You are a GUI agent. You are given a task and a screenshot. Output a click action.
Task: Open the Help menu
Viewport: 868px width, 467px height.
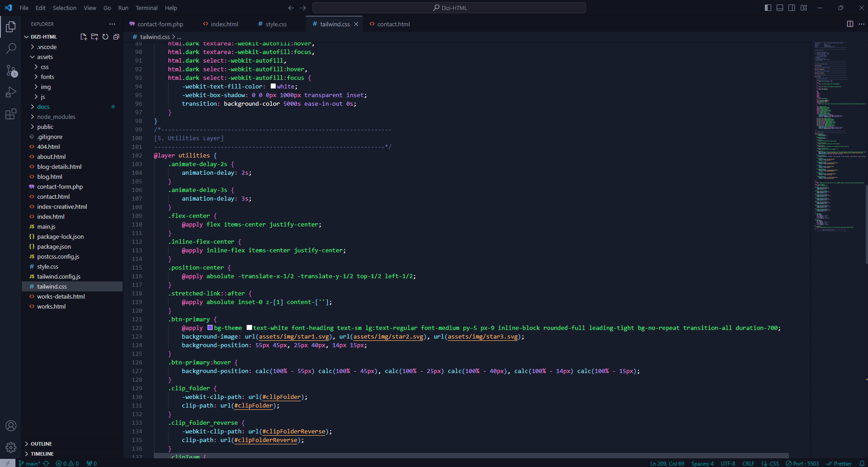point(171,8)
